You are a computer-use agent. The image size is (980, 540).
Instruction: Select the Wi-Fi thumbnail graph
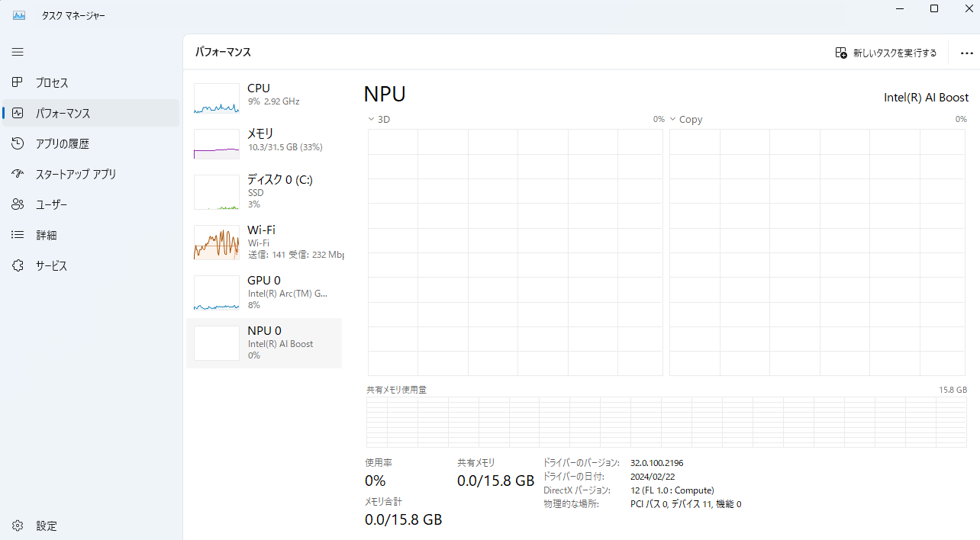(x=217, y=243)
